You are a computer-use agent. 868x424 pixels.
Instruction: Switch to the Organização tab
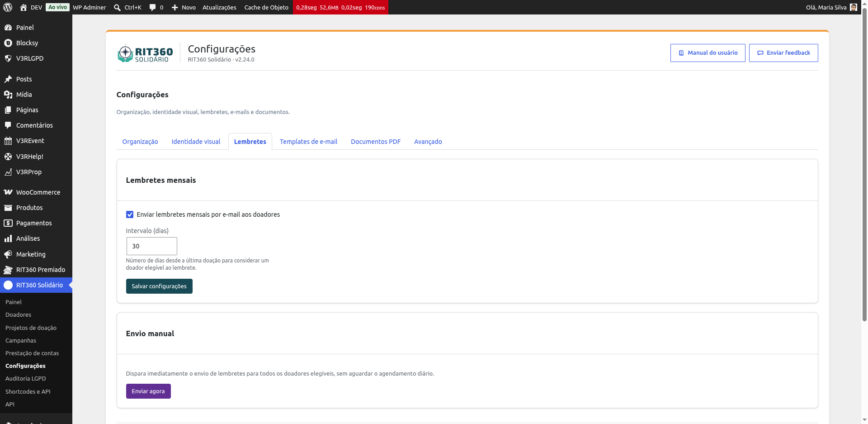click(x=140, y=142)
